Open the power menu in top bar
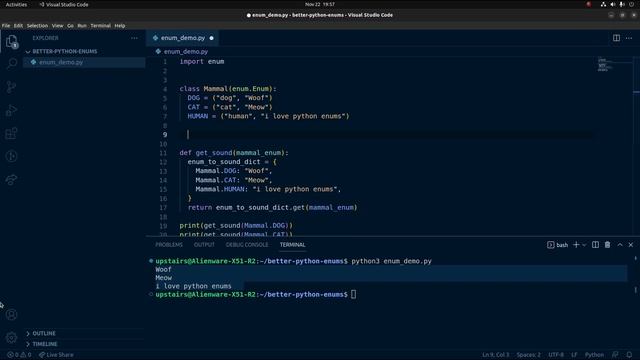 631,4
